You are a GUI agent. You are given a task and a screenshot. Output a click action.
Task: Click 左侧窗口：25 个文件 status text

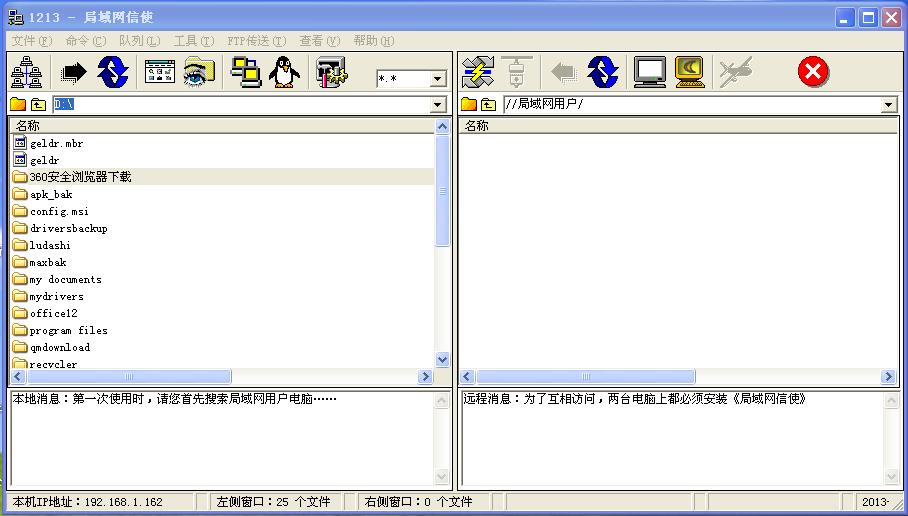pyautogui.click(x=273, y=502)
